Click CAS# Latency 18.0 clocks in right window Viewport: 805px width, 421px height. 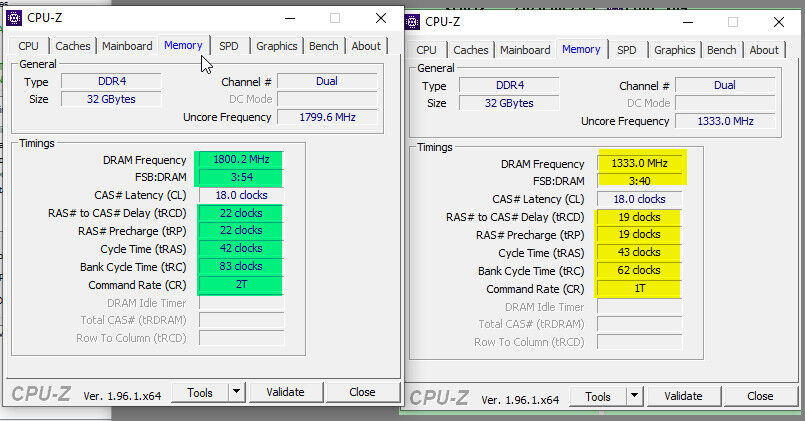click(639, 200)
